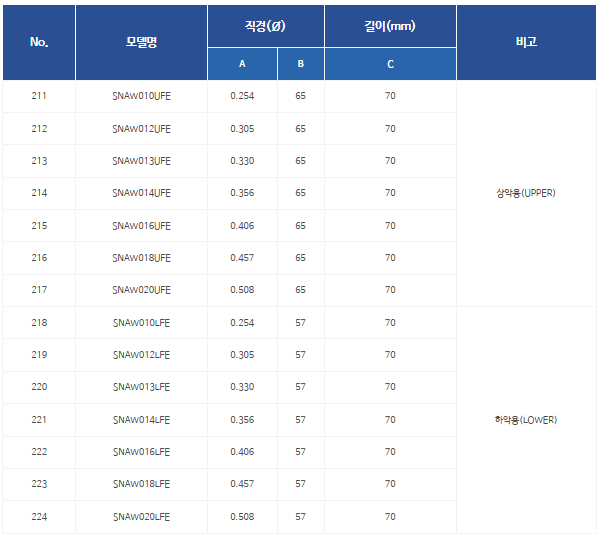The image size is (603, 542).
Task: Click sub-header C under 길이
Action: (x=390, y=64)
